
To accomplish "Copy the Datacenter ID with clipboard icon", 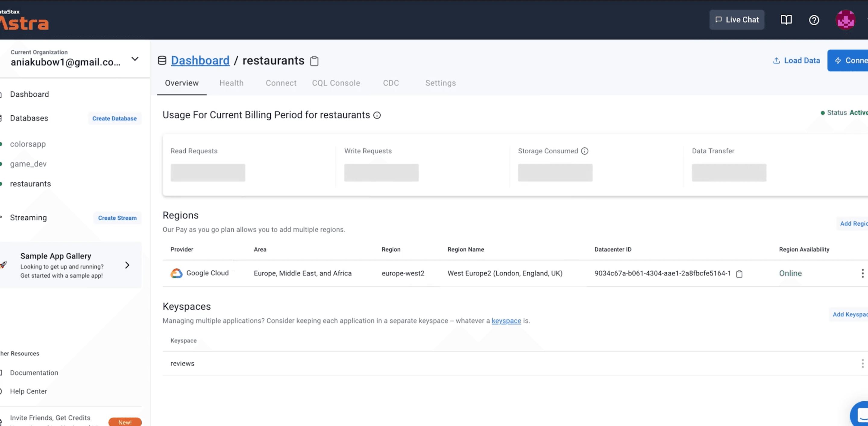I will [739, 274].
